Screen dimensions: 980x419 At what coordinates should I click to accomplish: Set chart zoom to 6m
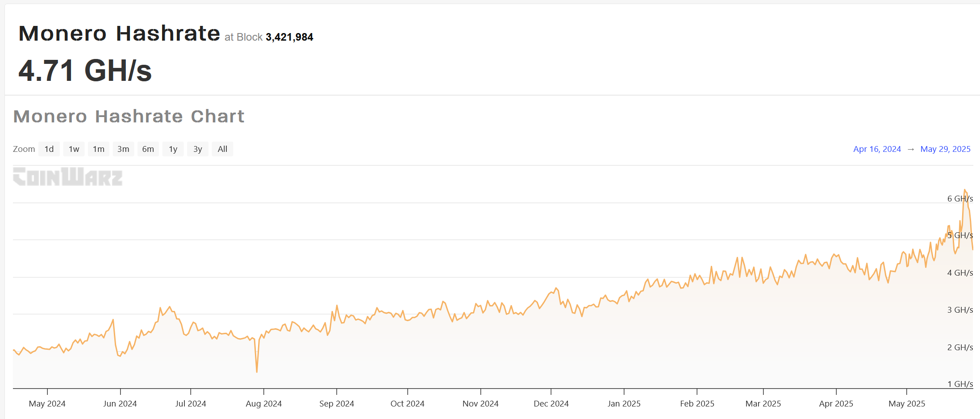[x=148, y=149]
